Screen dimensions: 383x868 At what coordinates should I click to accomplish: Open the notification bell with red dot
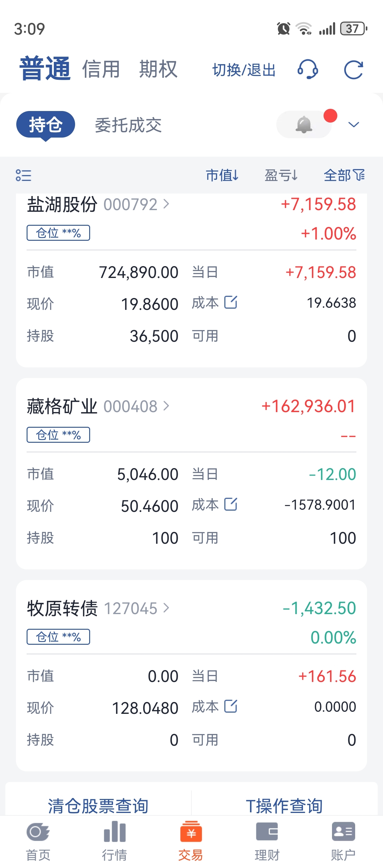point(304,124)
